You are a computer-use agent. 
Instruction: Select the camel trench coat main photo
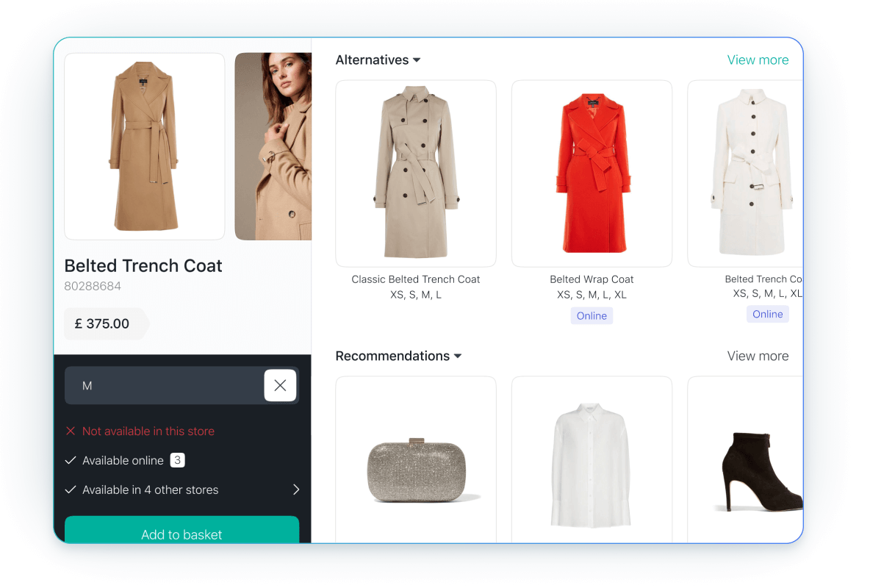click(x=145, y=146)
